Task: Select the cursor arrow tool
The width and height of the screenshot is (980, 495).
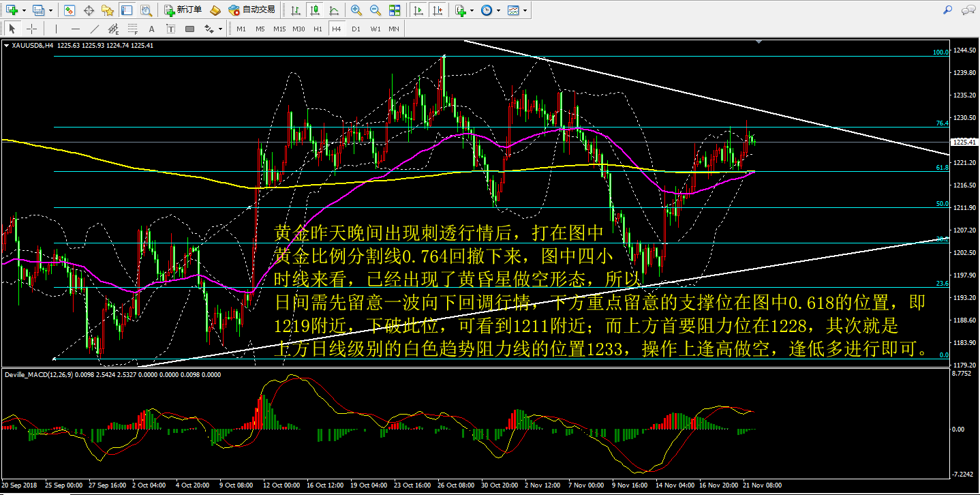Action: coord(12,29)
